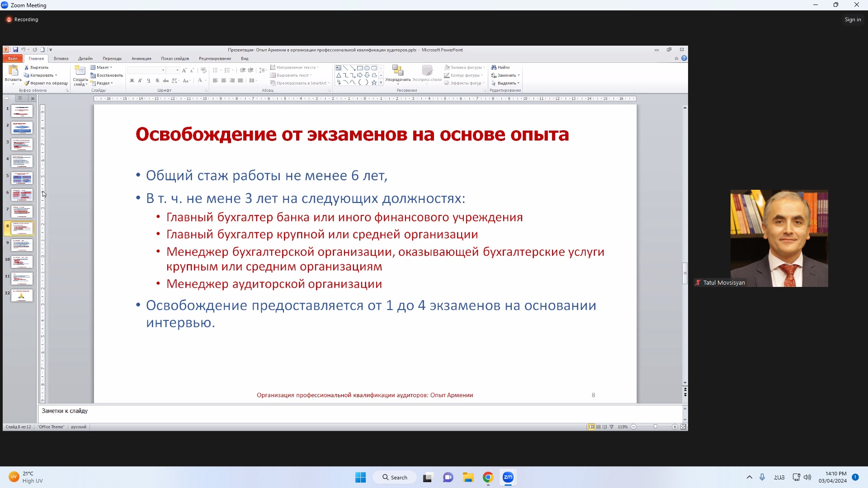Click the zoom slider handle in status bar

click(x=655, y=427)
